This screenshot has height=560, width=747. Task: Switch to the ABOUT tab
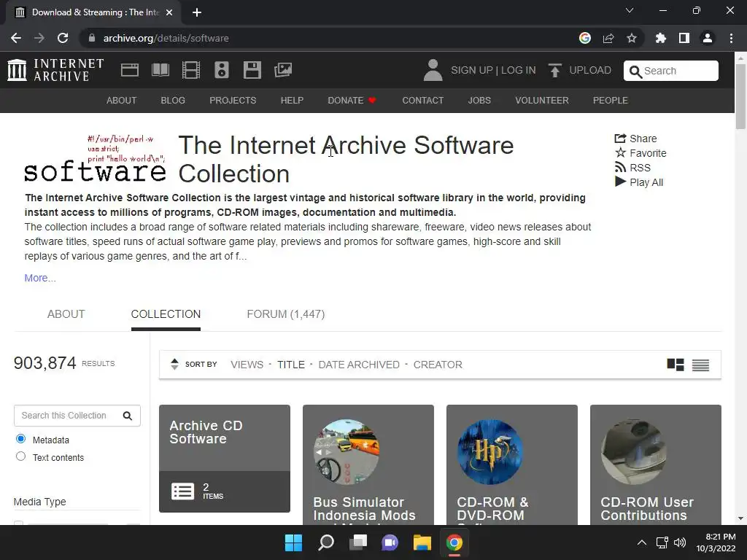66,314
